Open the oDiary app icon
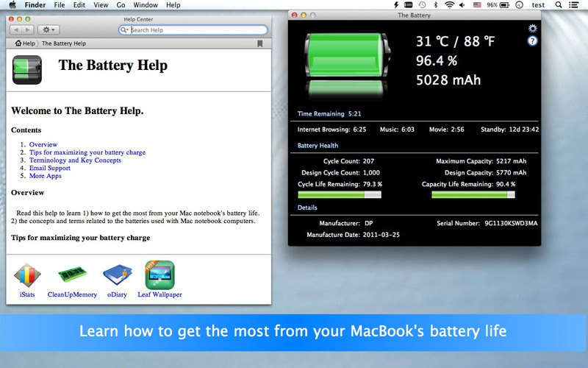Viewport: 588px width, 368px height. coord(117,275)
